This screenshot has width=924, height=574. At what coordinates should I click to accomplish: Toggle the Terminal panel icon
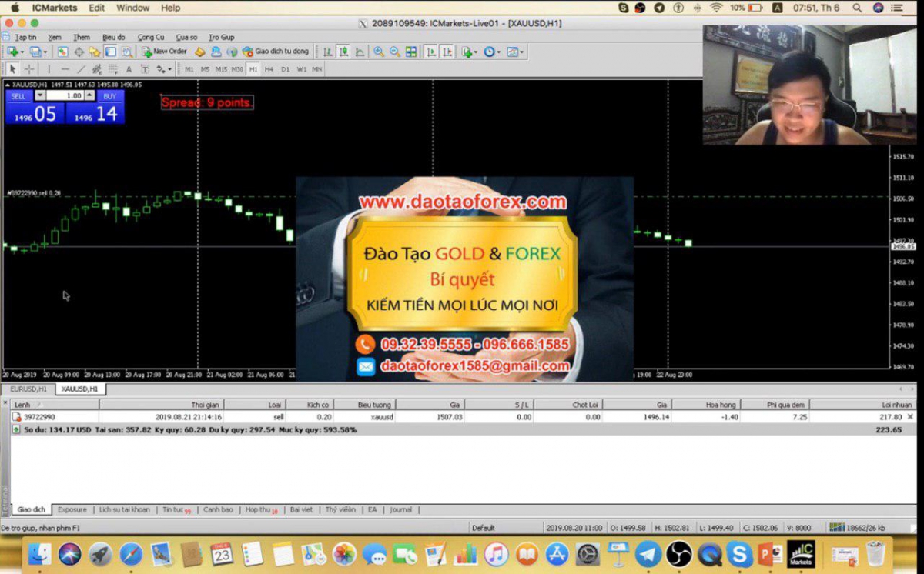click(x=111, y=52)
